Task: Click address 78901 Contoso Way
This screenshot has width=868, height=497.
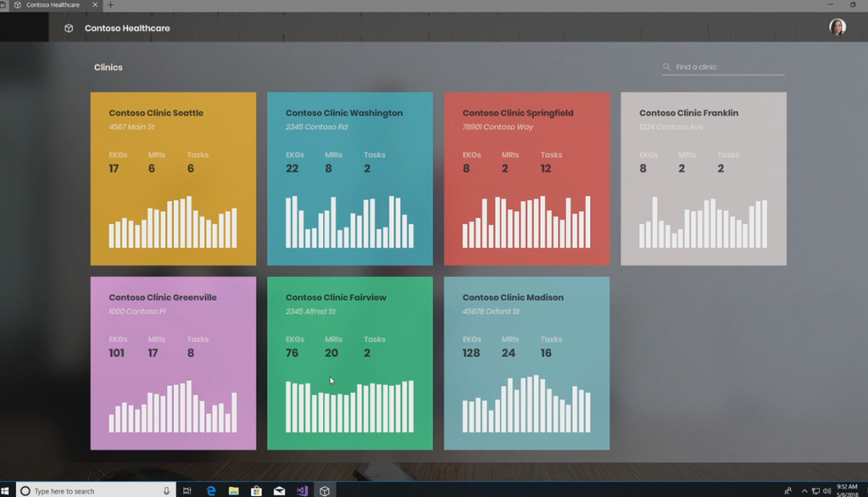Action: tap(498, 127)
